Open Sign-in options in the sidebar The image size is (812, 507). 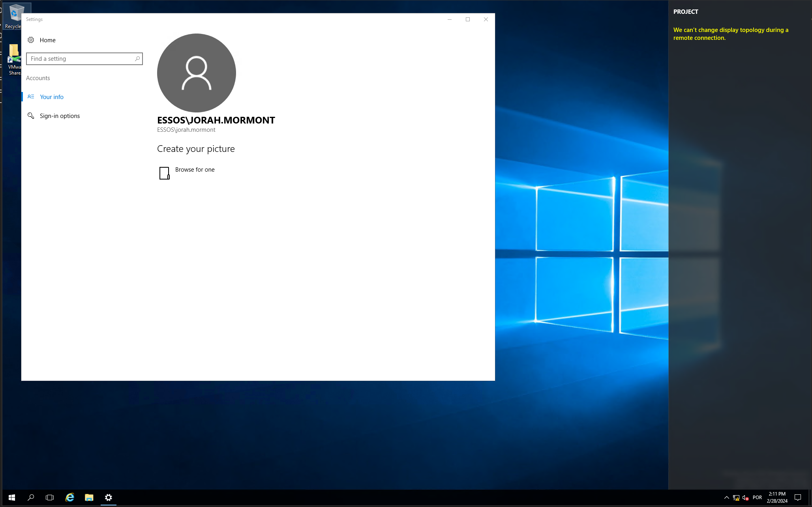[60, 116]
